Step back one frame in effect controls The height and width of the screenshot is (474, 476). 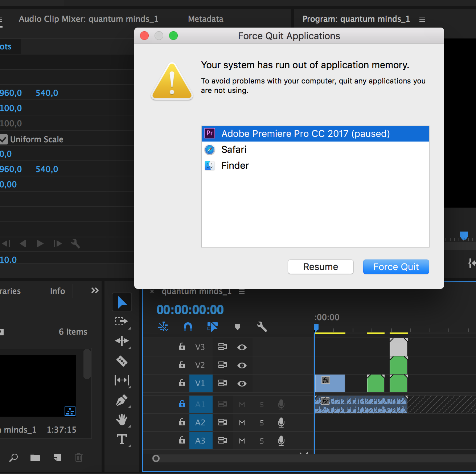[x=7, y=244]
